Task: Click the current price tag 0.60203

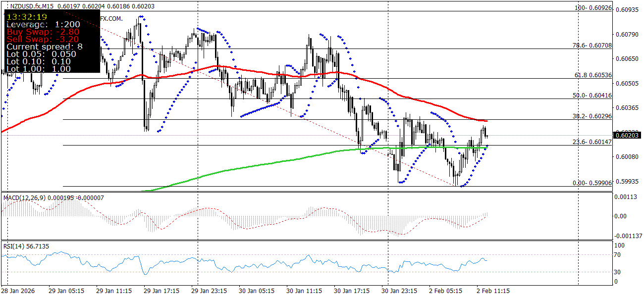Action: [628, 135]
